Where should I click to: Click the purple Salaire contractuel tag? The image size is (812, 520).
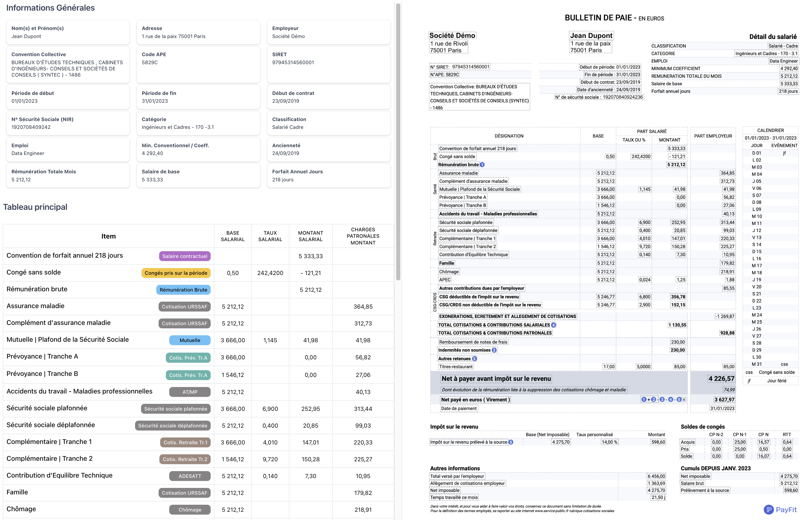[185, 256]
